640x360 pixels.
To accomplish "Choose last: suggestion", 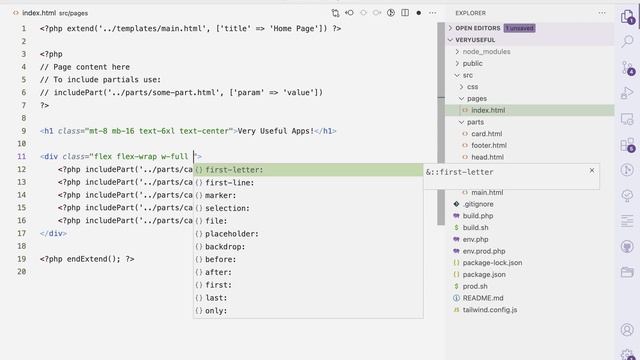I will pyautogui.click(x=308, y=298).
